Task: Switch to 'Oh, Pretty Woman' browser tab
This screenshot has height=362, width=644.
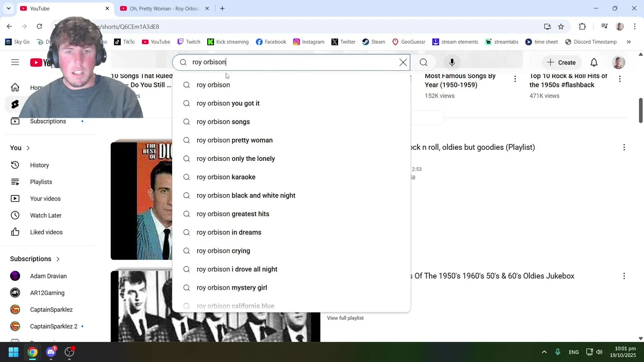Action: [x=164, y=9]
